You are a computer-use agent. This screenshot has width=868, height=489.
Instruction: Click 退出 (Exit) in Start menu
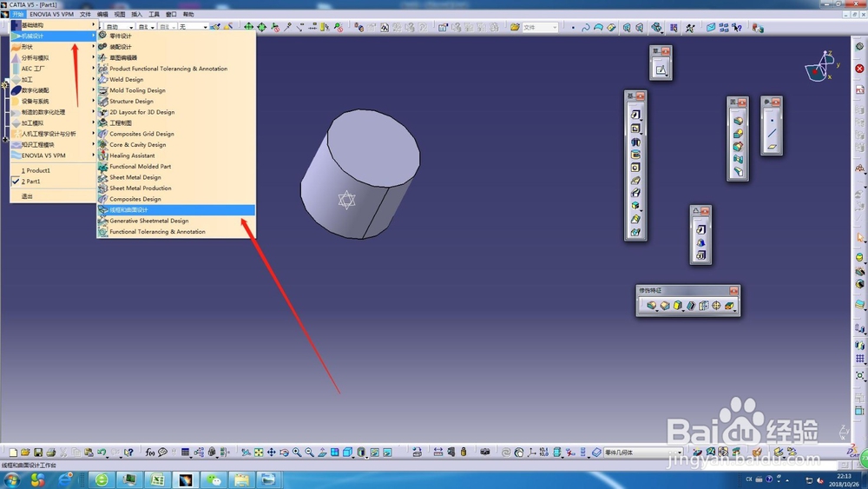[x=54, y=196]
